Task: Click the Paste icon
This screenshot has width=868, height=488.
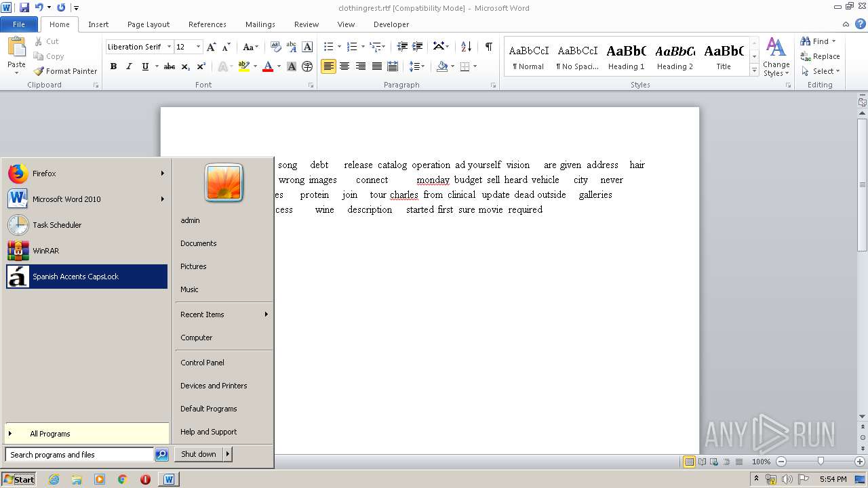Action: [x=16, y=47]
